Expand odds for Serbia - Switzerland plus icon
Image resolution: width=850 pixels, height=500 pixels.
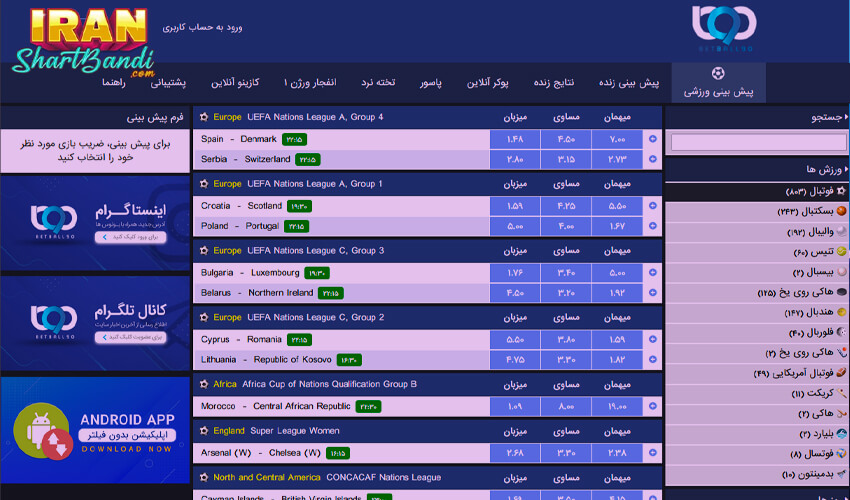click(x=653, y=159)
